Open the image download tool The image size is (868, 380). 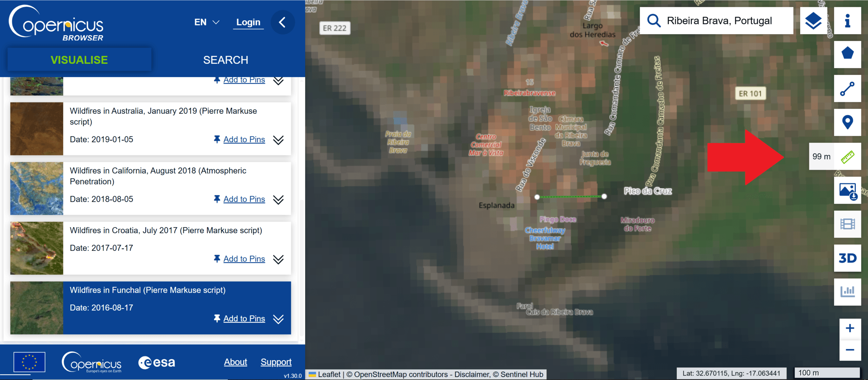(x=847, y=191)
